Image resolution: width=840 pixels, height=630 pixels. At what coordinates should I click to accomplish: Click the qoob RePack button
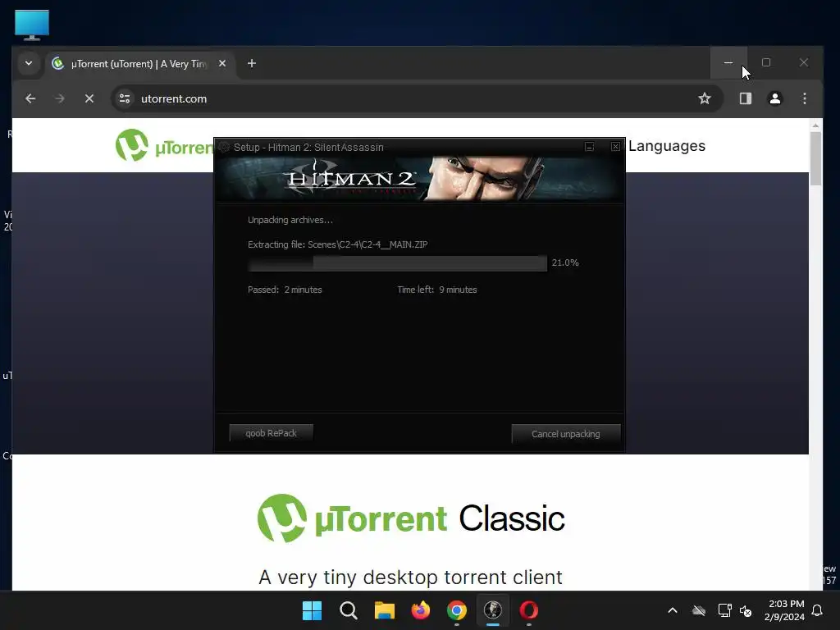[271, 433]
